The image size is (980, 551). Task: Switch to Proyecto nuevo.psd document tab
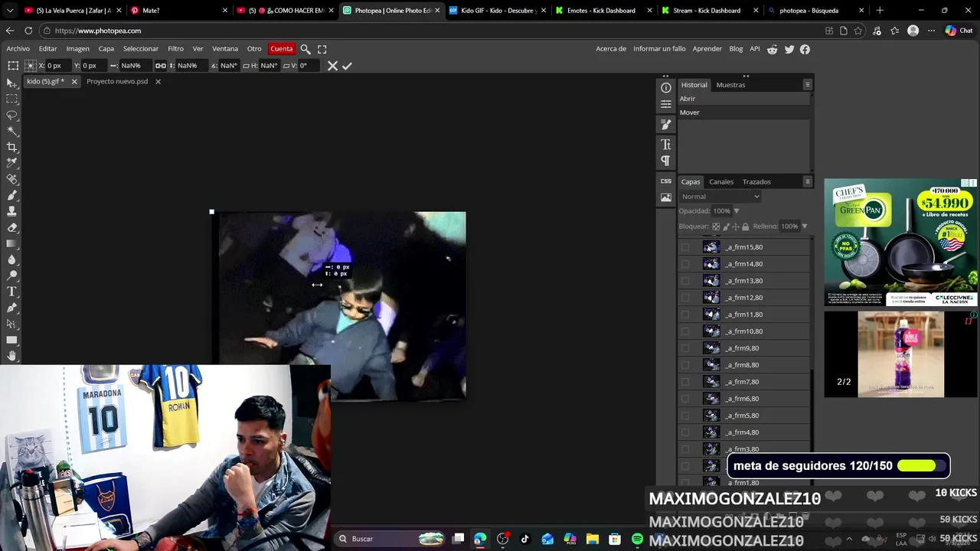[x=117, y=81]
